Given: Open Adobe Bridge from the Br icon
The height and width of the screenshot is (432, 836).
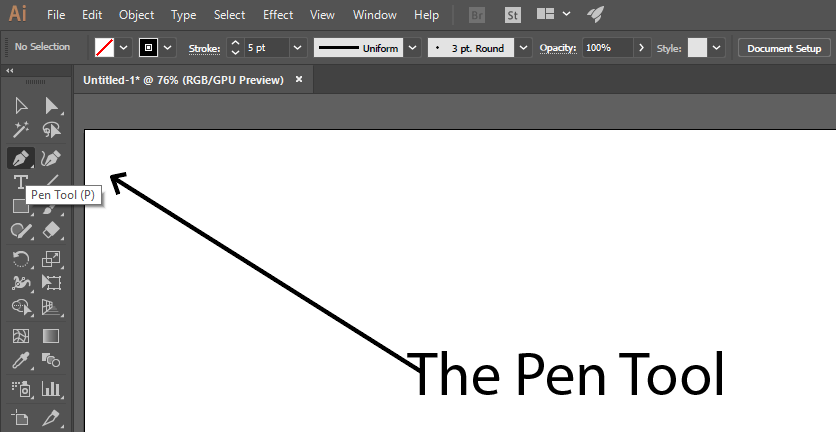Looking at the screenshot, I should [477, 15].
